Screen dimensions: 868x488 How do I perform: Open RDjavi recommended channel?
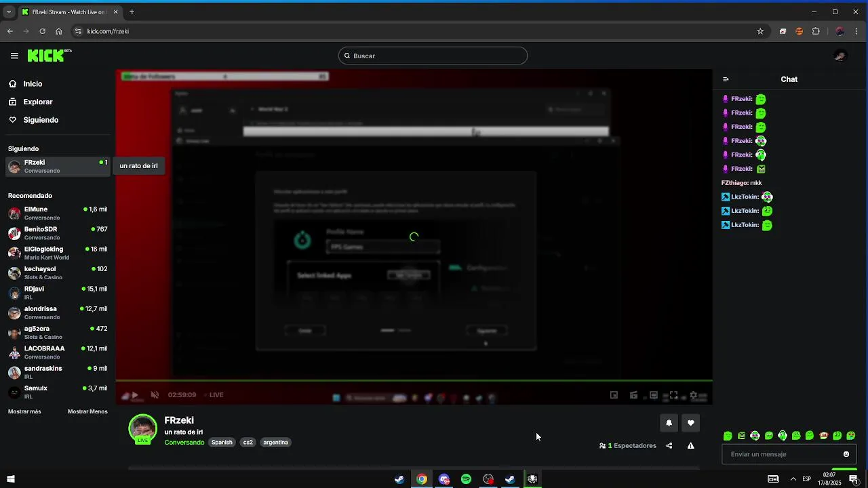click(x=58, y=292)
